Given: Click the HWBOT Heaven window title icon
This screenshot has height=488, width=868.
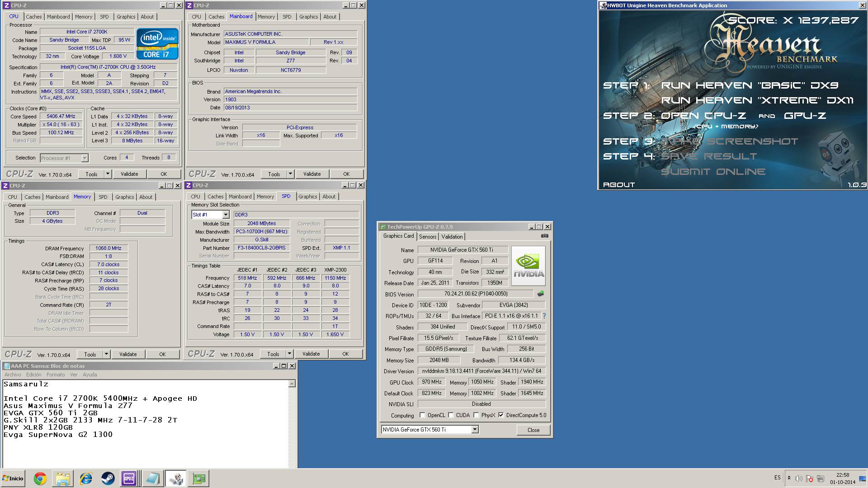Looking at the screenshot, I should tap(603, 5).
